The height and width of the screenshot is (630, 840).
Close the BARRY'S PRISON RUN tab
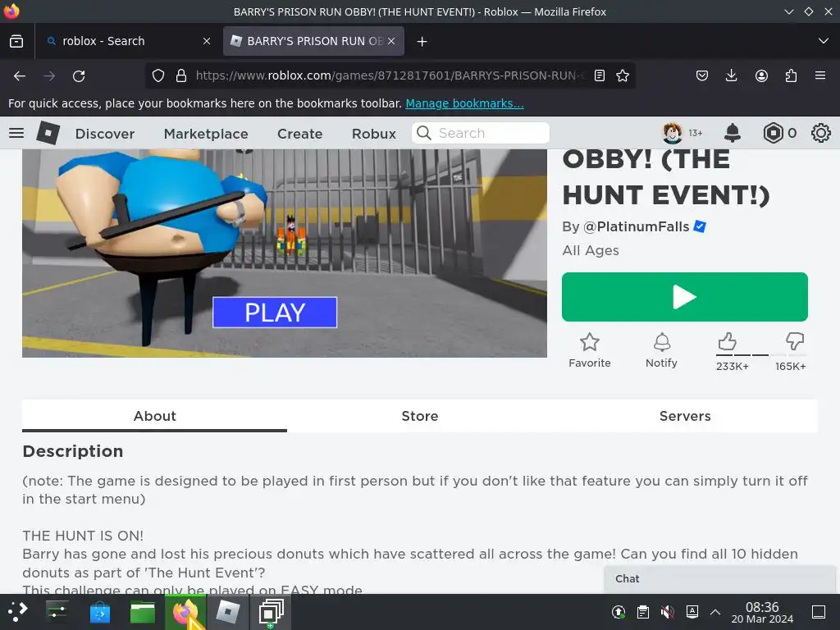(x=391, y=41)
